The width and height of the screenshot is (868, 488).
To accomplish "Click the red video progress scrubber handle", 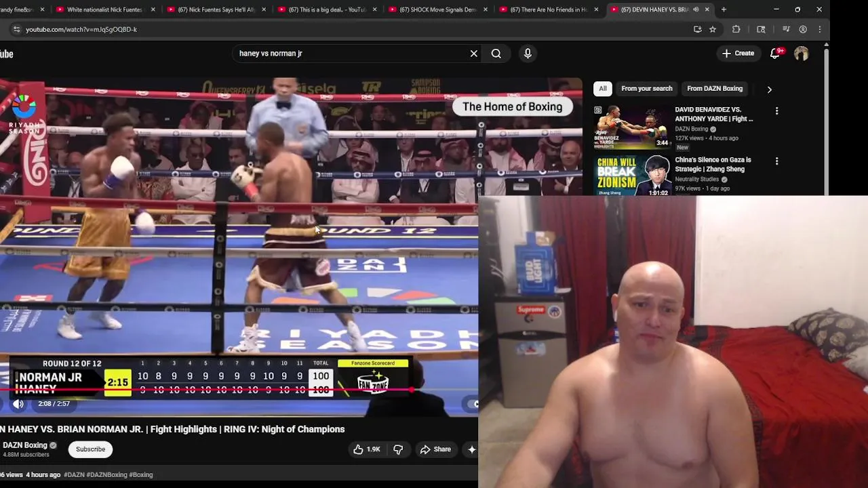I will [412, 390].
